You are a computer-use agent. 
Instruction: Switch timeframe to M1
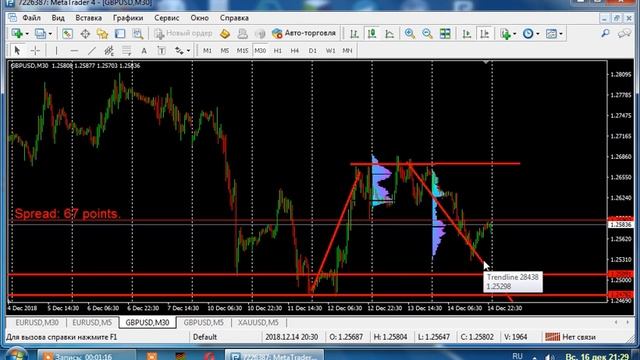coord(207,51)
